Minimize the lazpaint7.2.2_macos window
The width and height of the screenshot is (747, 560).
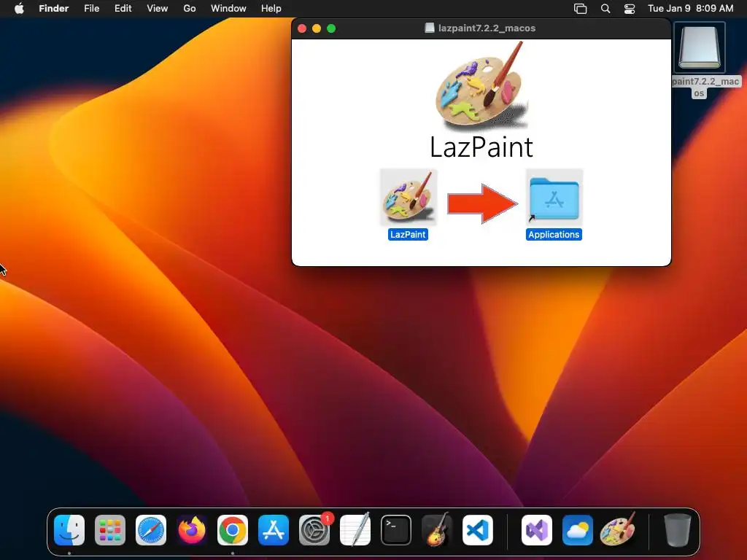point(317,28)
